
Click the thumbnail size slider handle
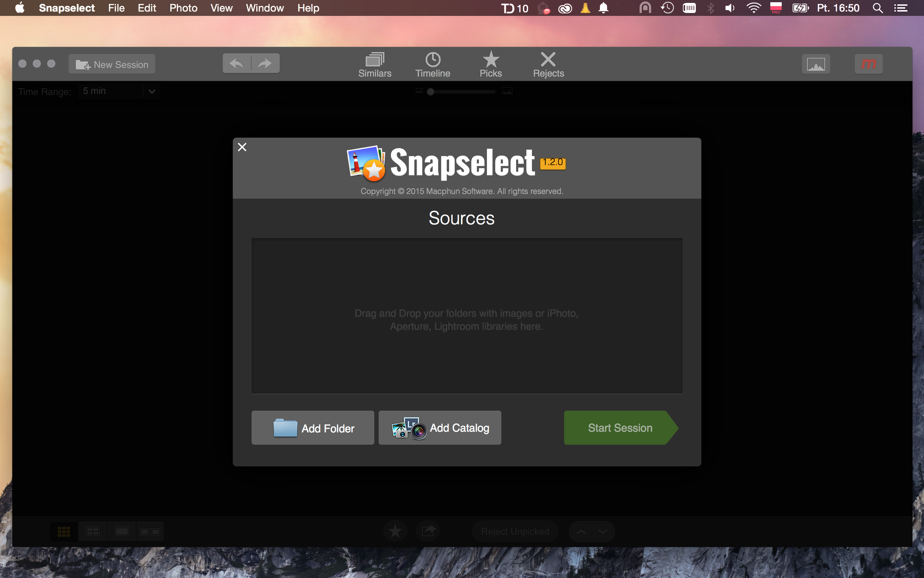[x=430, y=92]
